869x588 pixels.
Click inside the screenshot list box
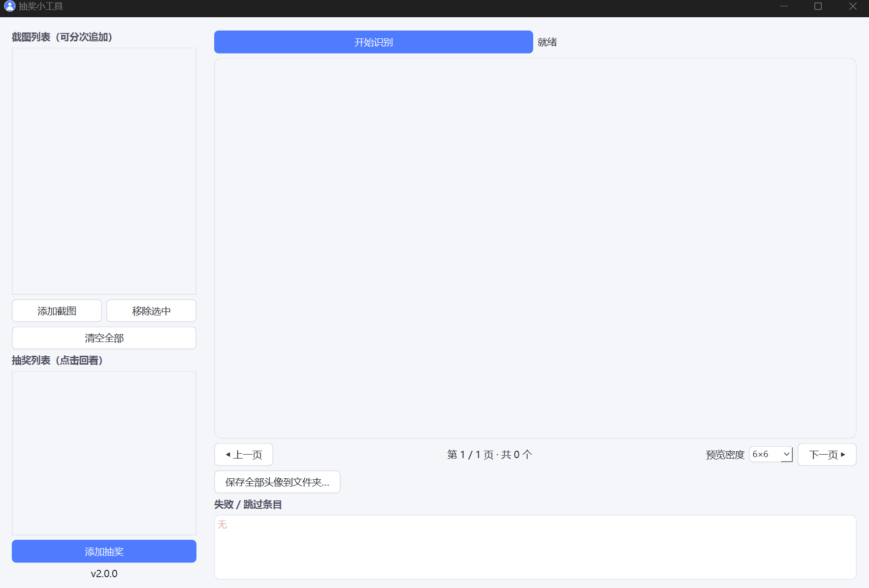[x=104, y=171]
